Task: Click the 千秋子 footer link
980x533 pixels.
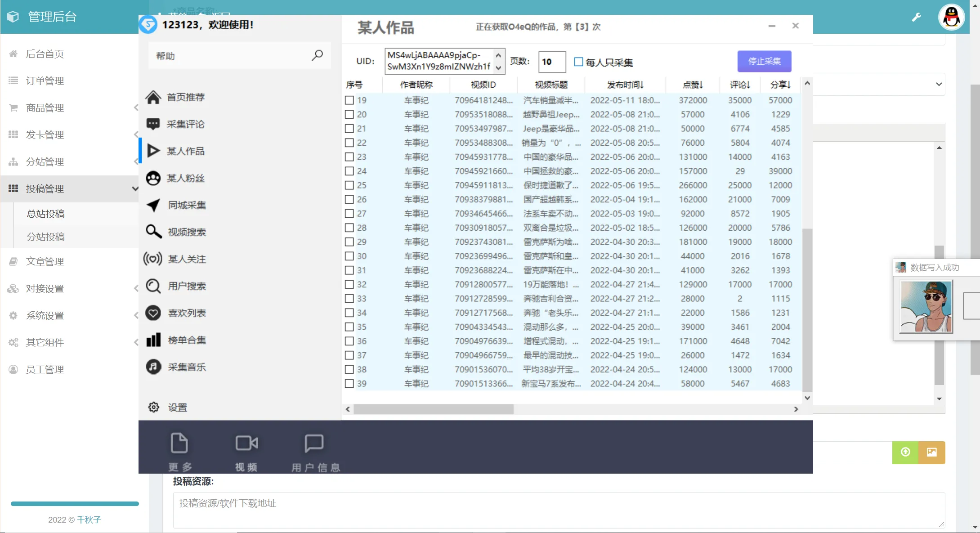Action: tap(89, 520)
